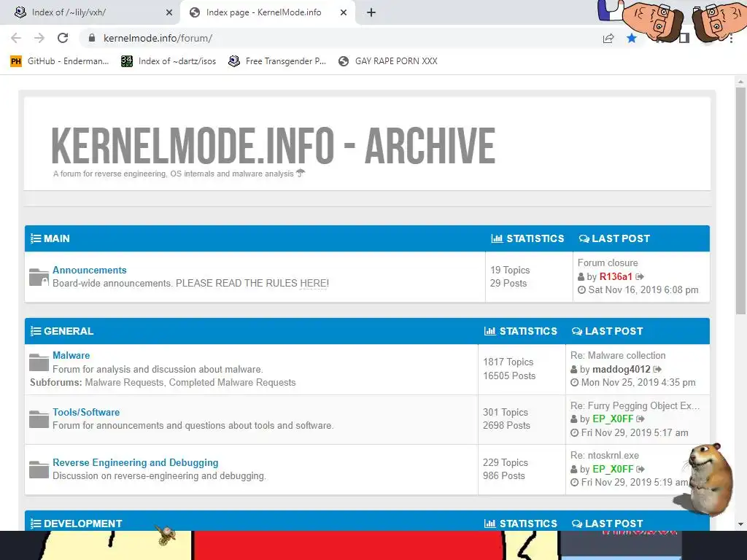Screen dimensions: 747x560
Task: Open 'Re: ntoskrnl.exe' last post
Action: (x=605, y=455)
